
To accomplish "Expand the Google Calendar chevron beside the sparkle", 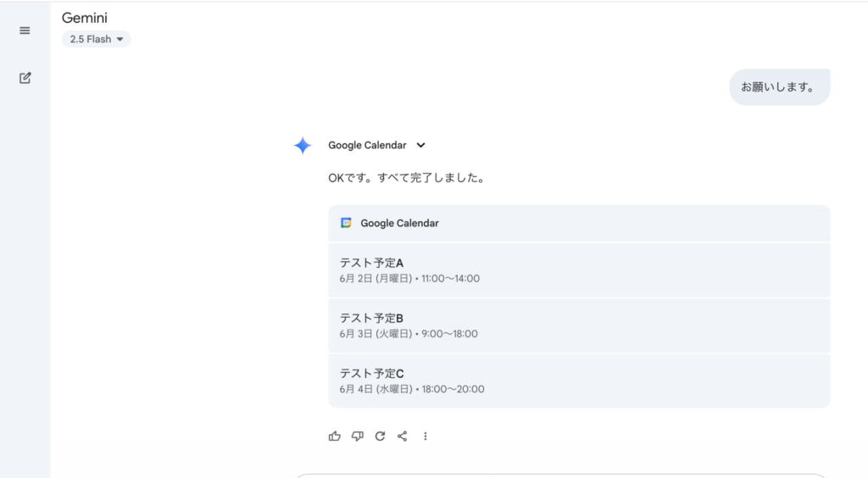I will pos(420,146).
